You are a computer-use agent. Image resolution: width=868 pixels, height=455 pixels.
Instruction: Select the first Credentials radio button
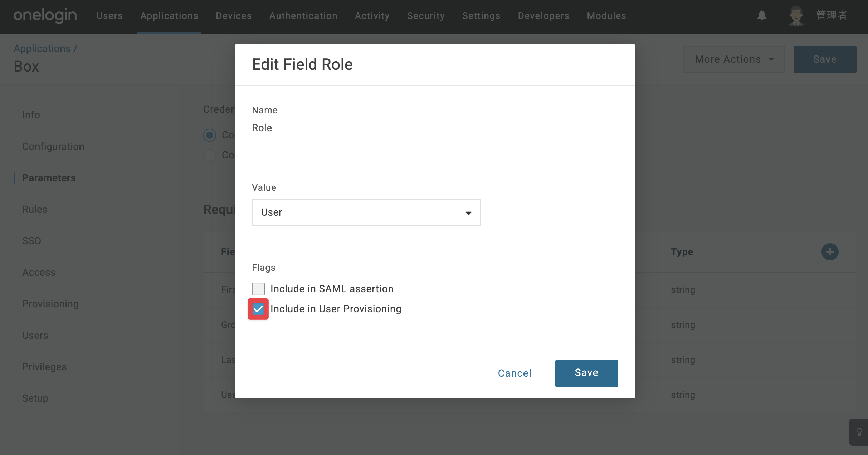[210, 135]
